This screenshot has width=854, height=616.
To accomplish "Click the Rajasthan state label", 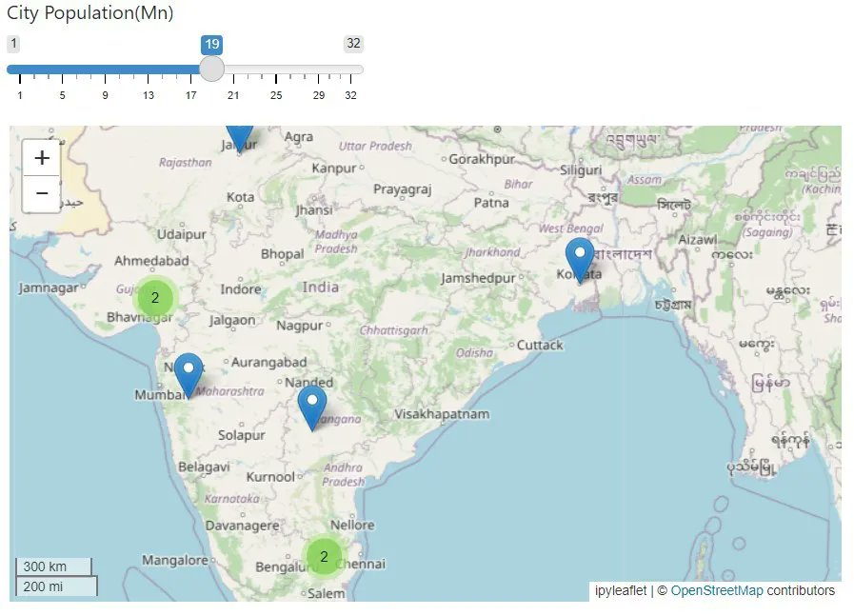I will [186, 162].
